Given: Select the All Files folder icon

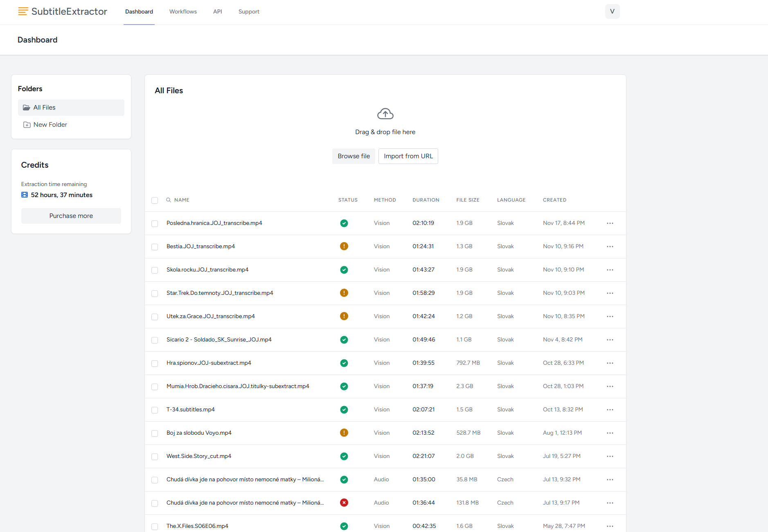Looking at the screenshot, I should (26, 107).
